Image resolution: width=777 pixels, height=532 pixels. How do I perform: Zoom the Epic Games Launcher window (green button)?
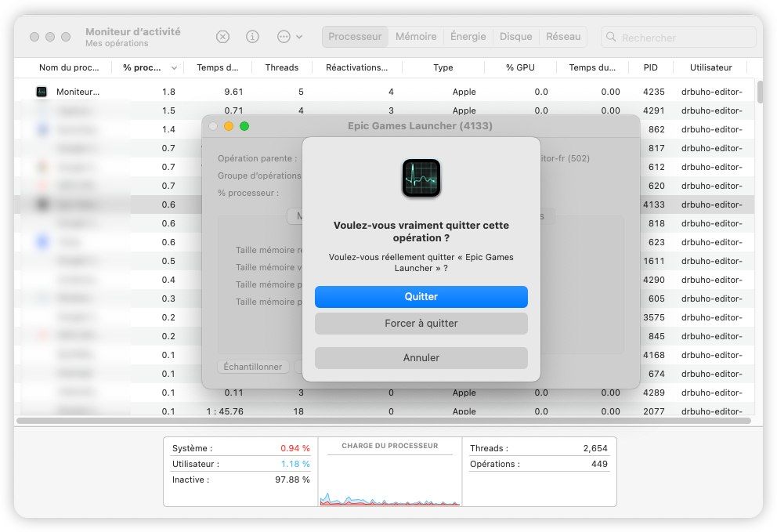click(244, 126)
